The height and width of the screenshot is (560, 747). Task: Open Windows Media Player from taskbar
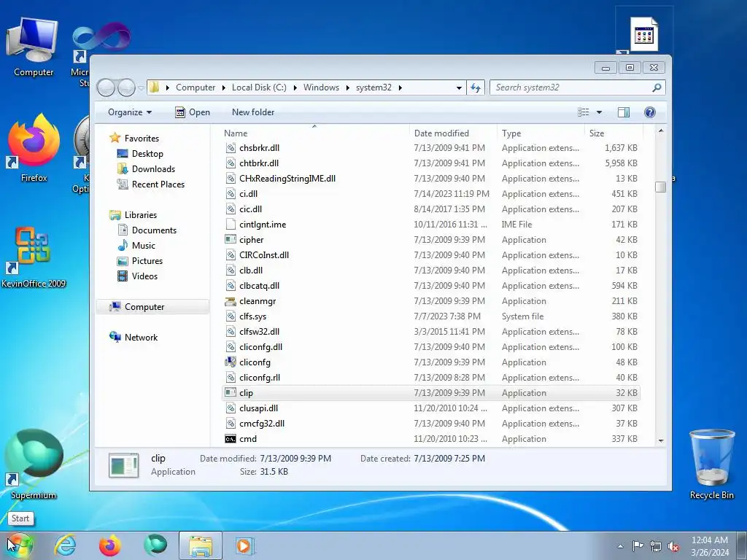[245, 545]
